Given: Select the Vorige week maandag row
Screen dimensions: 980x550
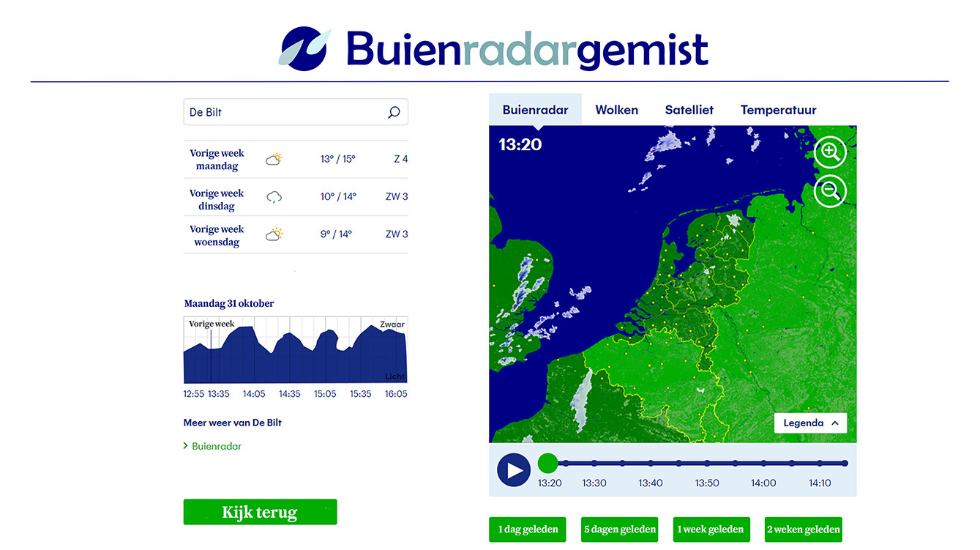Looking at the screenshot, I should tap(296, 160).
